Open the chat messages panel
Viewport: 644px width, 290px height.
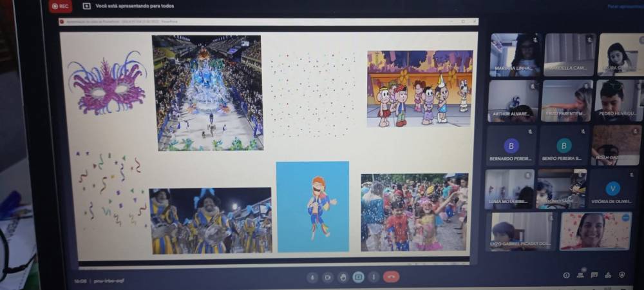click(x=594, y=275)
